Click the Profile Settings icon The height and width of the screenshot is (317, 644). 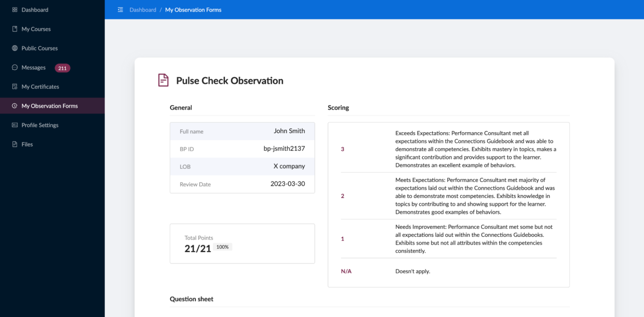click(x=15, y=125)
